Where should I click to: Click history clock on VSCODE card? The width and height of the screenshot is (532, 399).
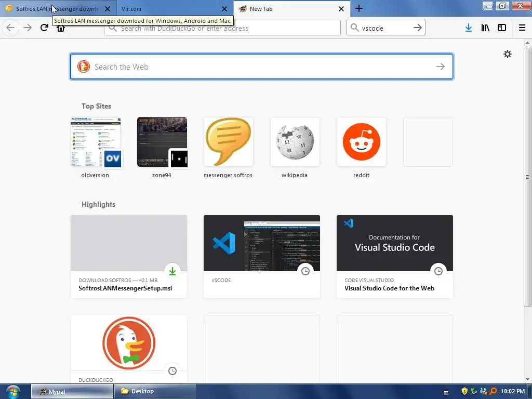(305, 271)
